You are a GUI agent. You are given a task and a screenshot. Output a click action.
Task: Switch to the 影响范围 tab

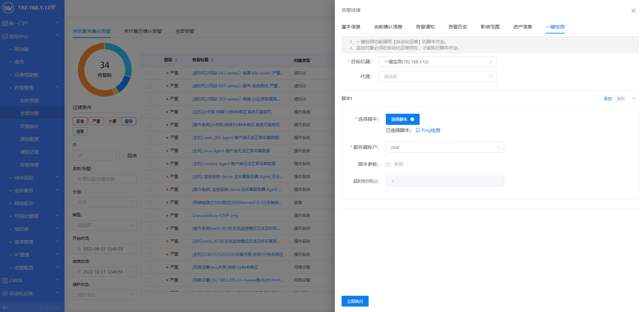pos(490,27)
